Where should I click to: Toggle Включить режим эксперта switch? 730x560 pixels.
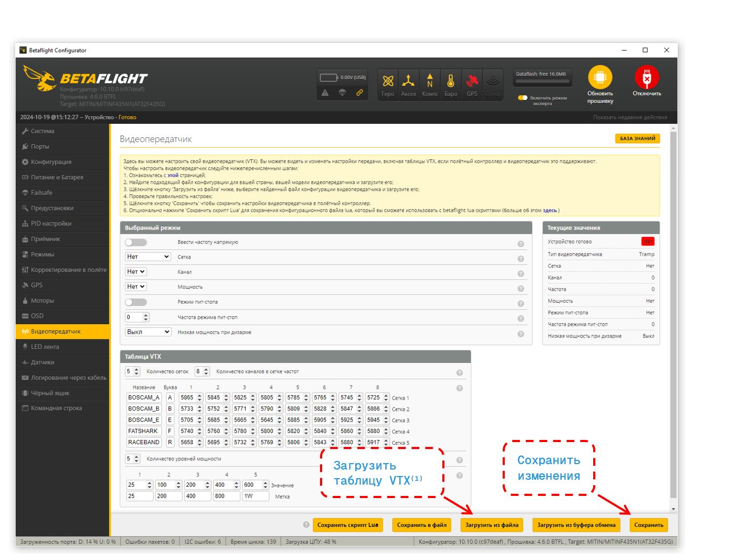[x=523, y=98]
